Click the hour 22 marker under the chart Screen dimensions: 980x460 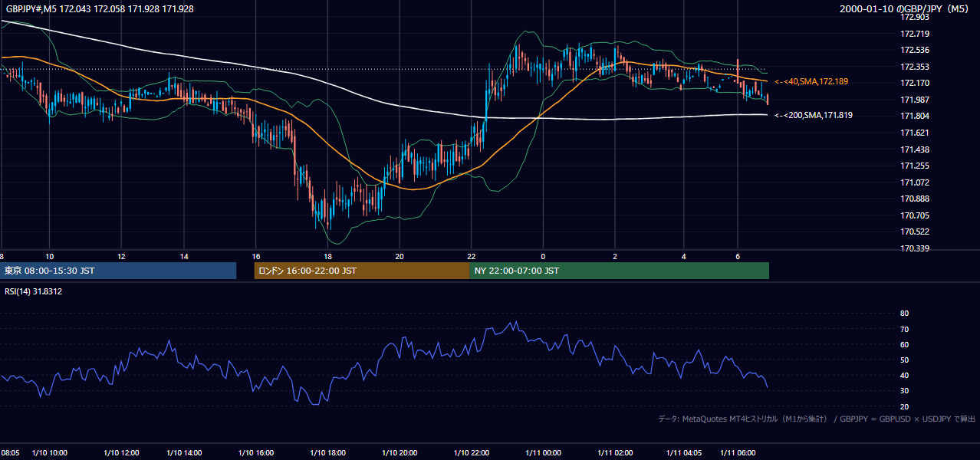tap(472, 256)
